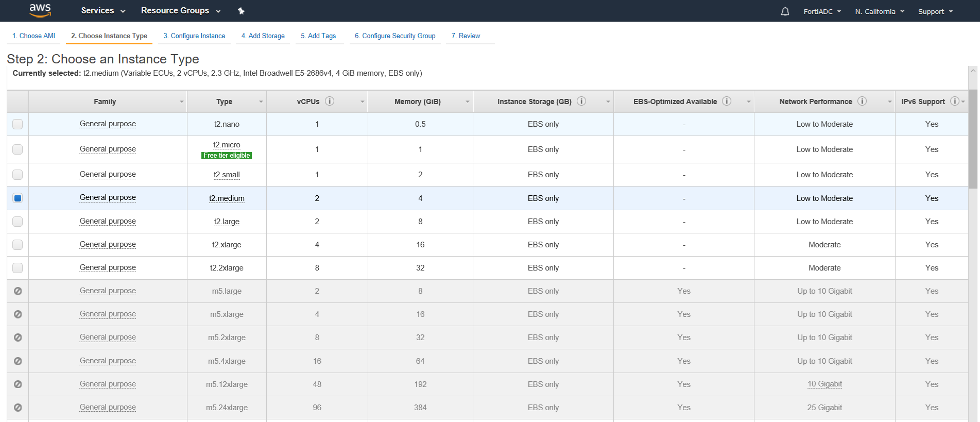
Task: Toggle the t2.medium selected checkbox
Action: (x=18, y=198)
